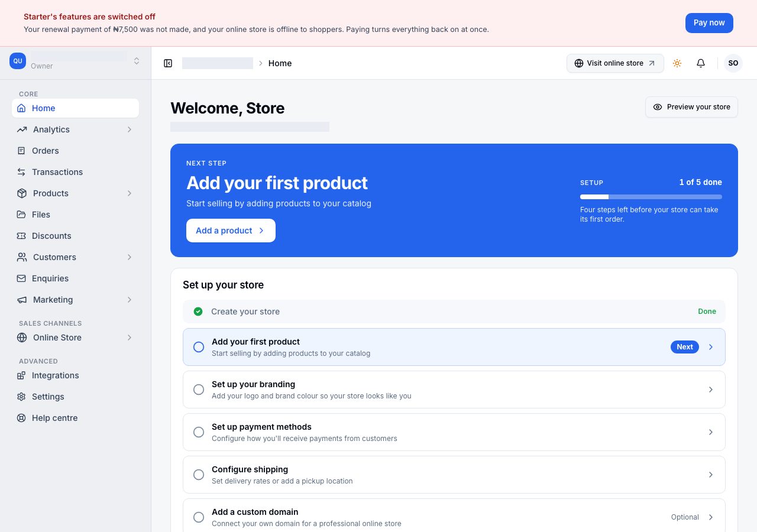This screenshot has width=757, height=532.
Task: Click the Settings gear icon
Action: 21,397
